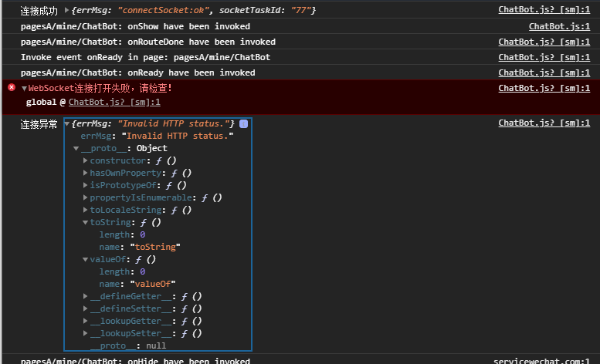
Task: Click the name: "toString" property
Action: [140, 247]
